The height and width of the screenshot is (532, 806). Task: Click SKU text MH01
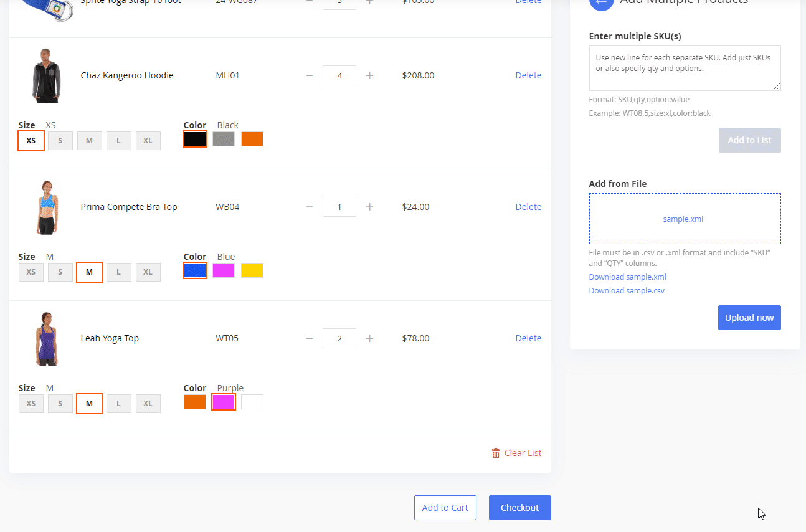point(227,75)
